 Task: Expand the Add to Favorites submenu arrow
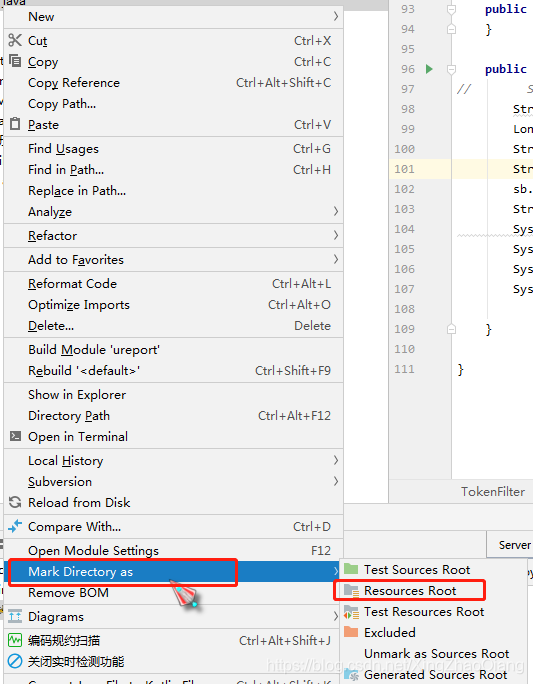[x=335, y=259]
